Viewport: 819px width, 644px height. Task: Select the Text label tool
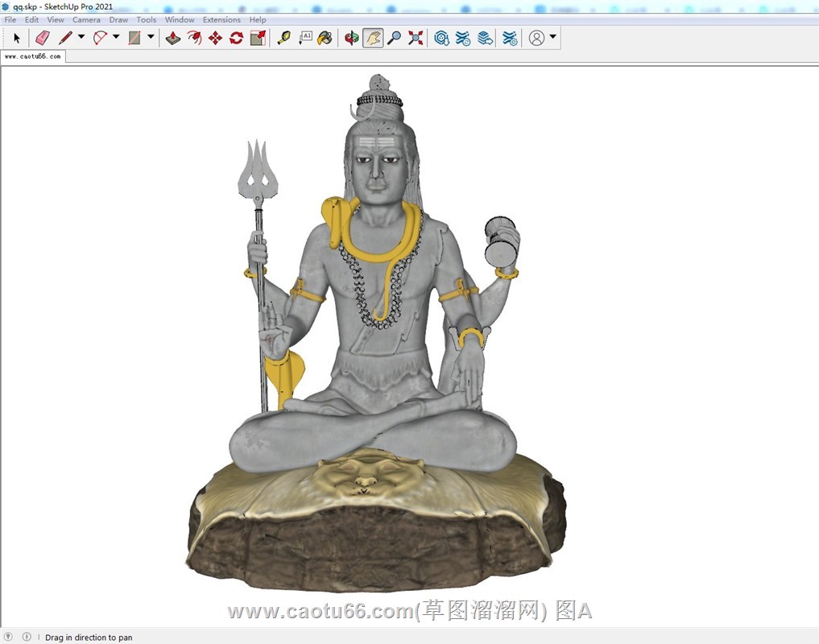coord(305,38)
